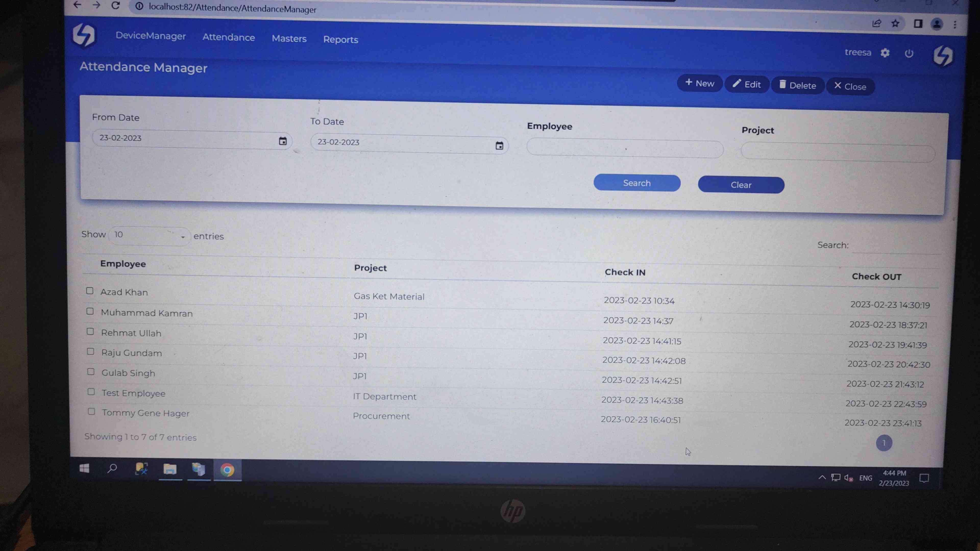Open the Project filter dropdown field
Viewport: 980px width, 551px height.
pyautogui.click(x=837, y=153)
